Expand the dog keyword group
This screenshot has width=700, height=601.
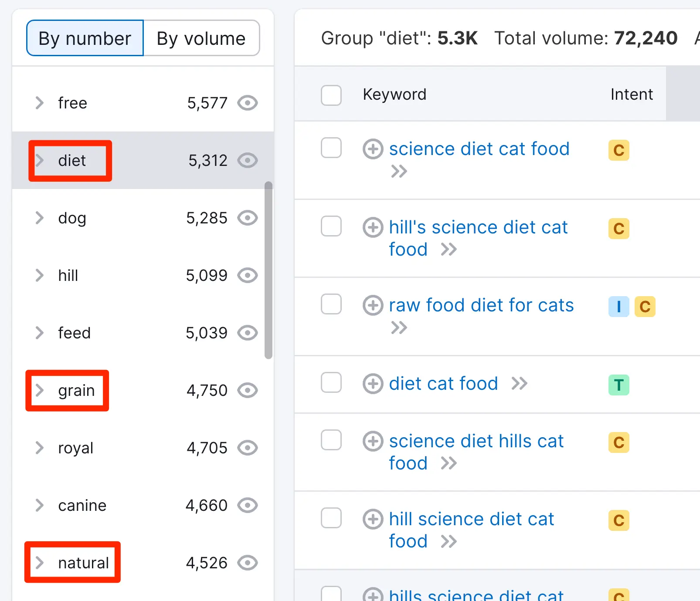coord(40,218)
